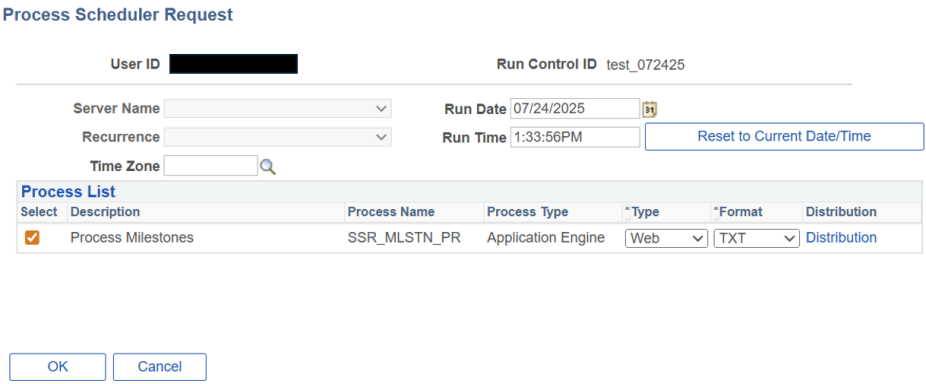Open the Type dropdown showing Web
This screenshot has height=384, width=926.
pos(666,239)
